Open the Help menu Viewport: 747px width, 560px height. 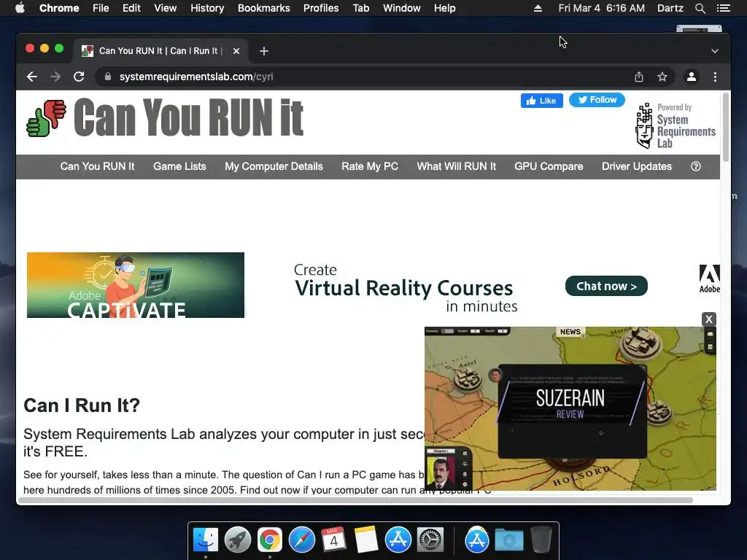tap(444, 8)
